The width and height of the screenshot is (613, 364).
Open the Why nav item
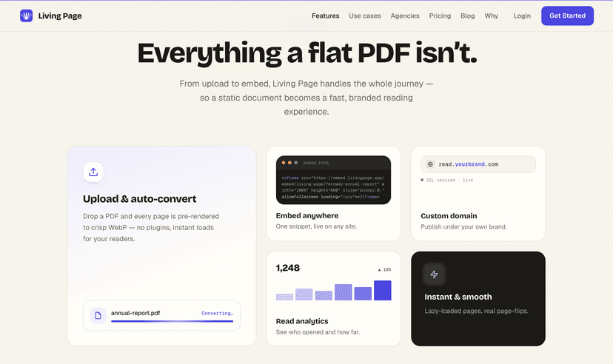tap(491, 16)
